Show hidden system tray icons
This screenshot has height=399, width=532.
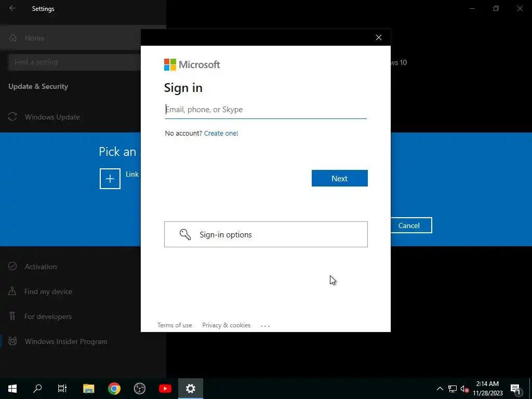[x=440, y=389]
